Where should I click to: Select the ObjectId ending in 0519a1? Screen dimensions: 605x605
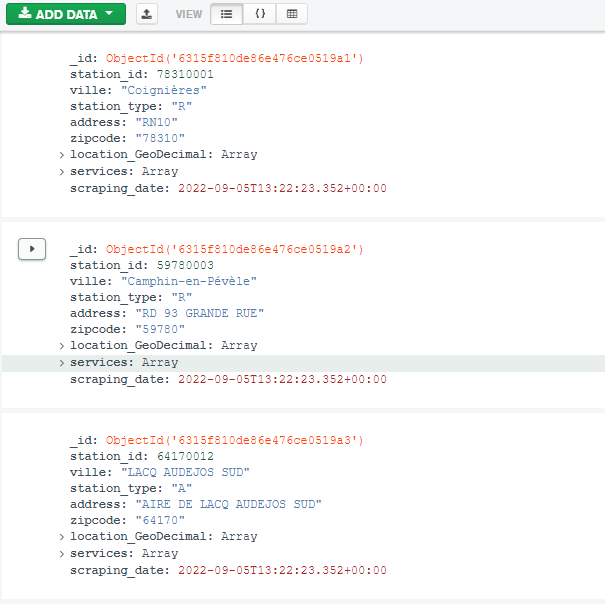(234, 59)
